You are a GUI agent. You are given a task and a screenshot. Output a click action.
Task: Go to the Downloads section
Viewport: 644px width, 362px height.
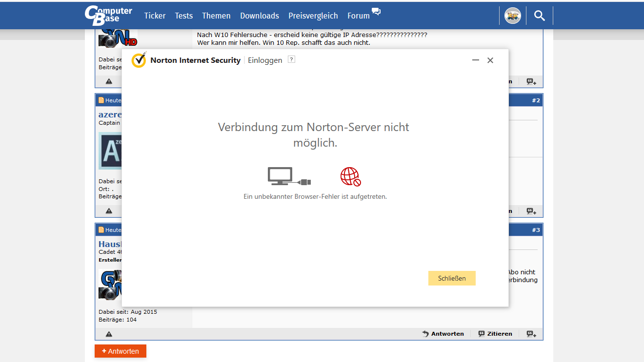click(x=260, y=16)
